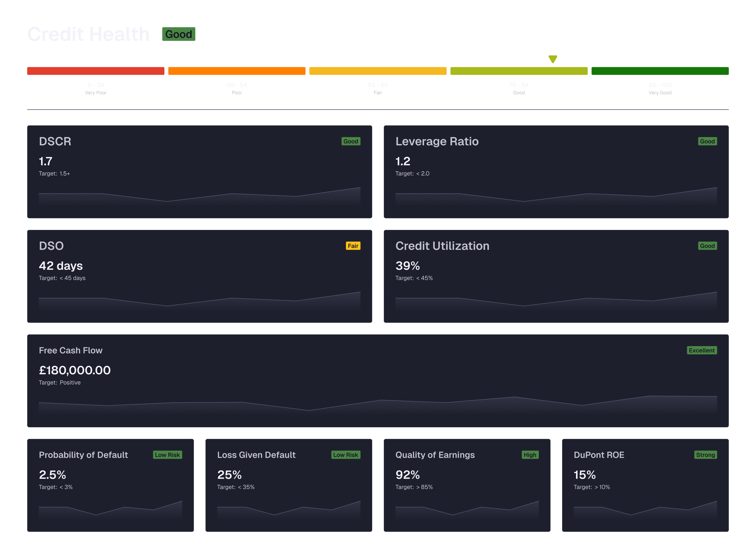This screenshot has width=756, height=559.
Task: Select the 2.5% probability of default value
Action: [52, 475]
